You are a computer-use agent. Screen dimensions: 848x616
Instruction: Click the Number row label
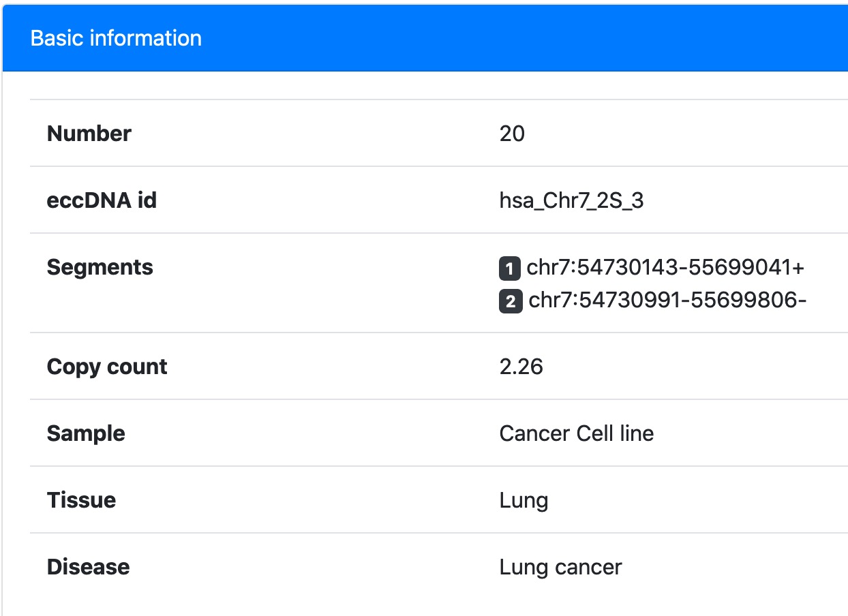(x=89, y=134)
